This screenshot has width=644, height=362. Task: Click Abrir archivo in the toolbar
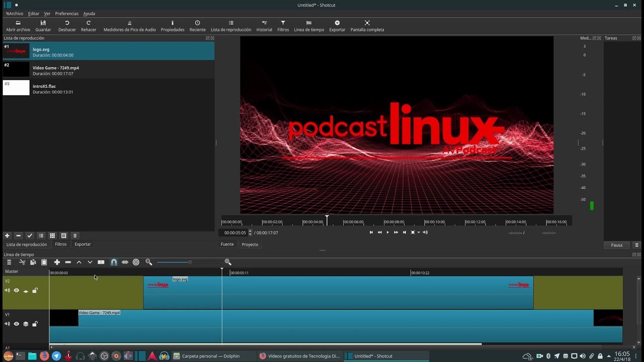pos(18,26)
